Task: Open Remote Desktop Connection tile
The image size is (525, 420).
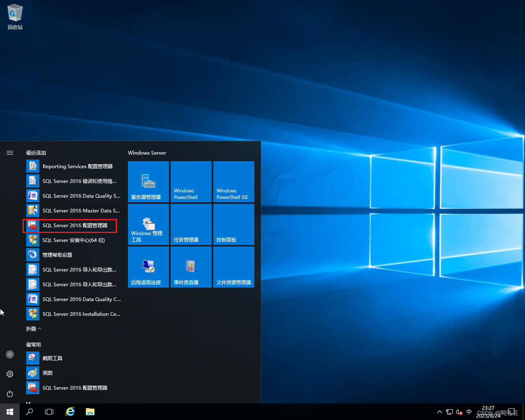Action: pyautogui.click(x=148, y=267)
